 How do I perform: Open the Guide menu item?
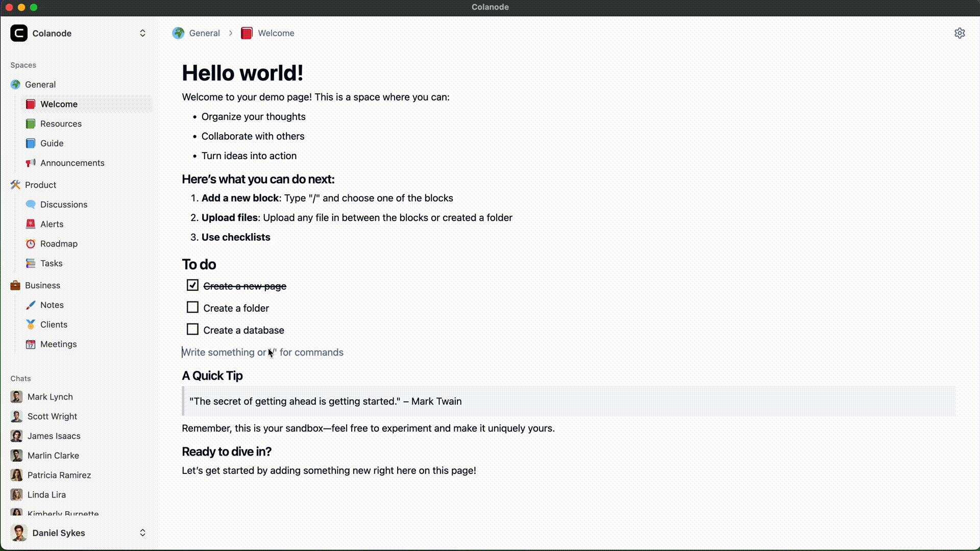point(52,143)
